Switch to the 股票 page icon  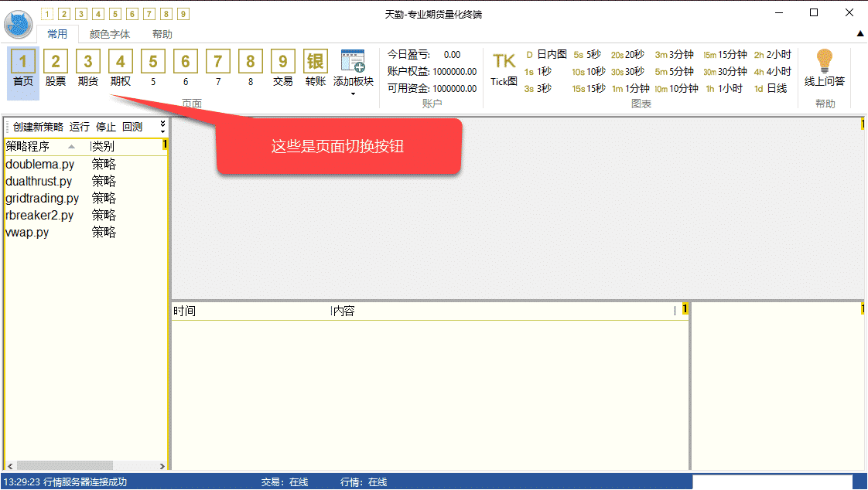56,62
